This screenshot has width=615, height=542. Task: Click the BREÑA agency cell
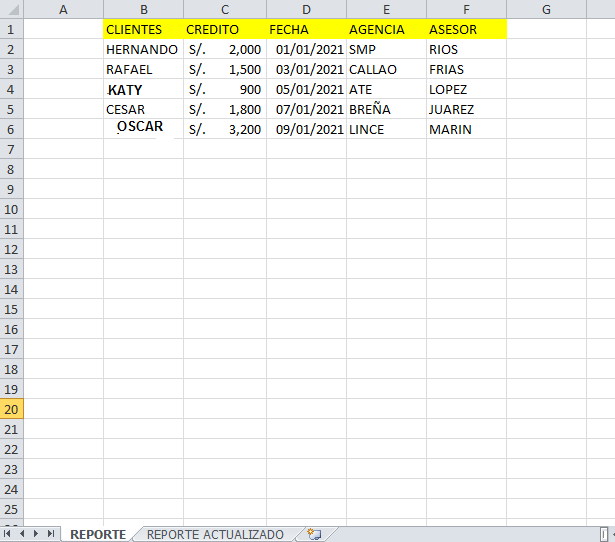[x=387, y=109]
